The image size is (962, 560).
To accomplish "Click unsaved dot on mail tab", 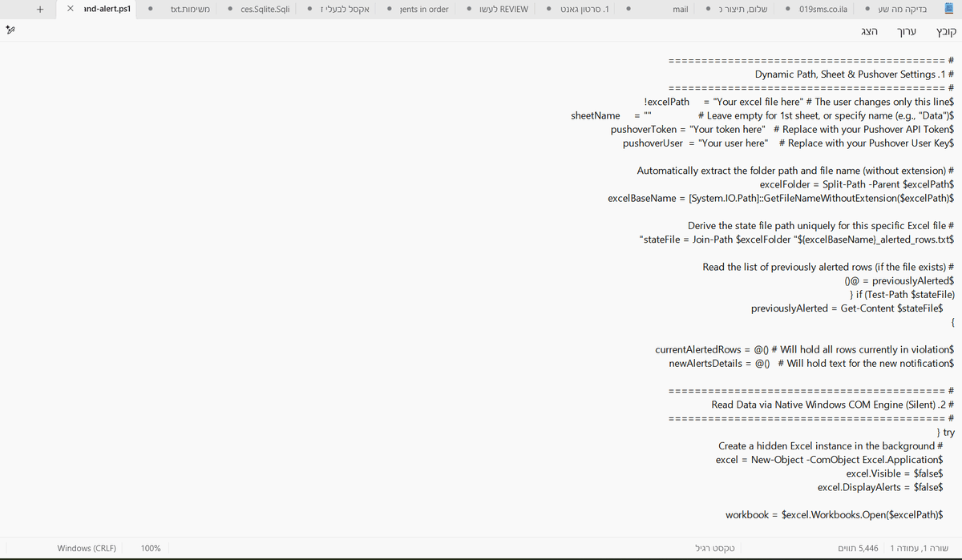I will pos(629,10).
